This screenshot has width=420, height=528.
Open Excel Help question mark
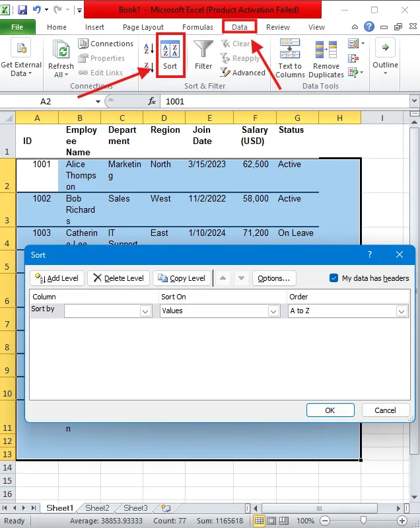click(369, 26)
